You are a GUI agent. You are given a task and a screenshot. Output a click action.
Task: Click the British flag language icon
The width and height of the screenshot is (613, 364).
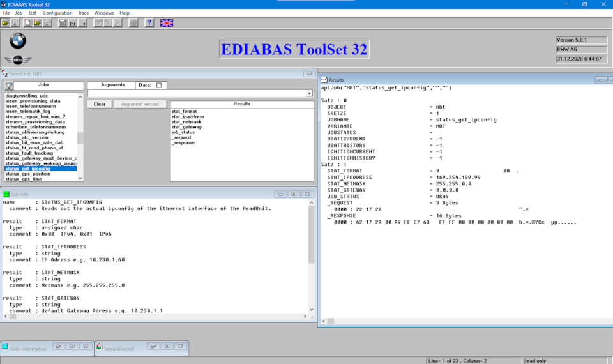coord(167,23)
